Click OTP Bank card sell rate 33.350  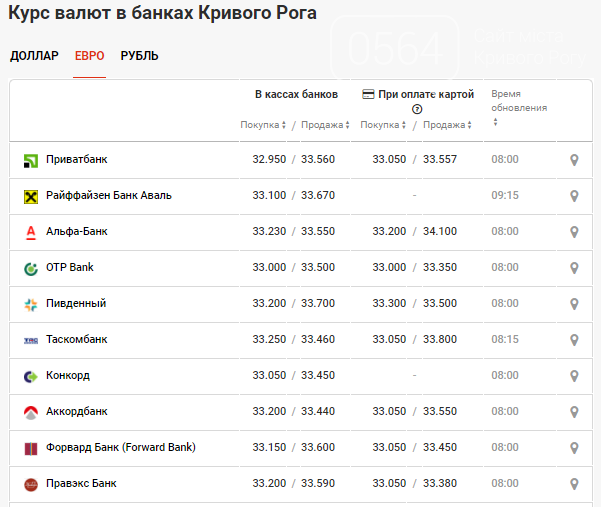(x=440, y=267)
